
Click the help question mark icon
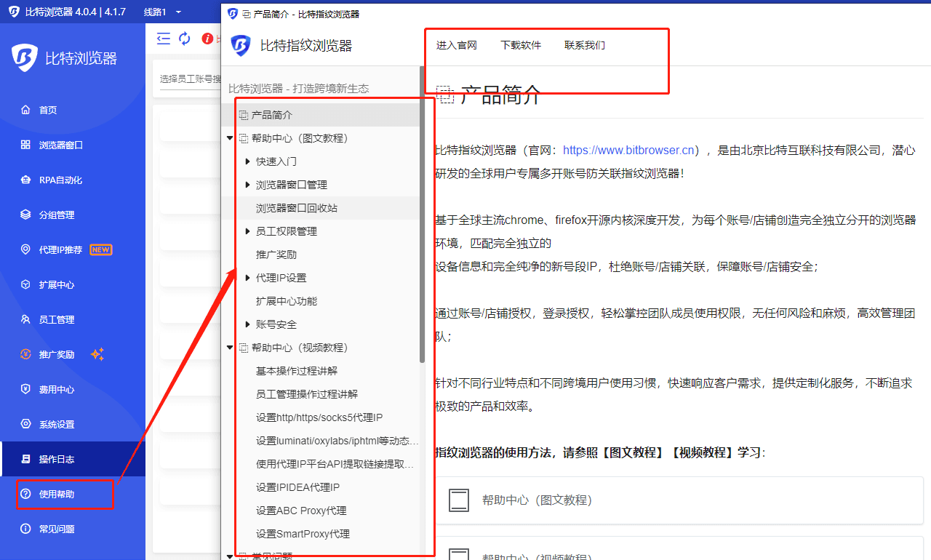click(25, 494)
